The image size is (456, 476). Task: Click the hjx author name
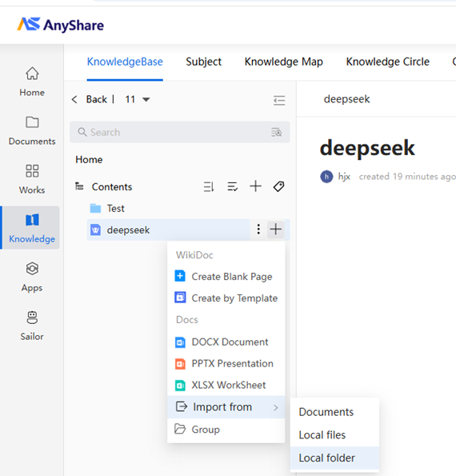tap(344, 177)
